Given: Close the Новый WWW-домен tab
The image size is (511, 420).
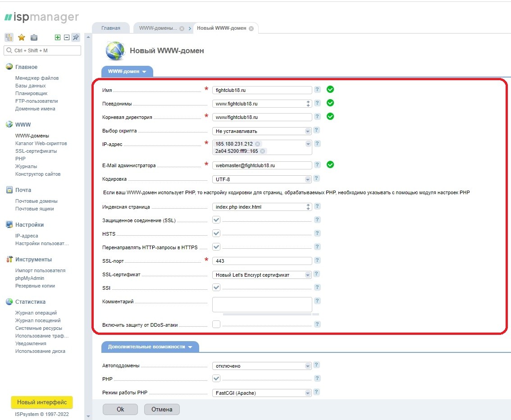Looking at the screenshot, I should click(x=251, y=28).
